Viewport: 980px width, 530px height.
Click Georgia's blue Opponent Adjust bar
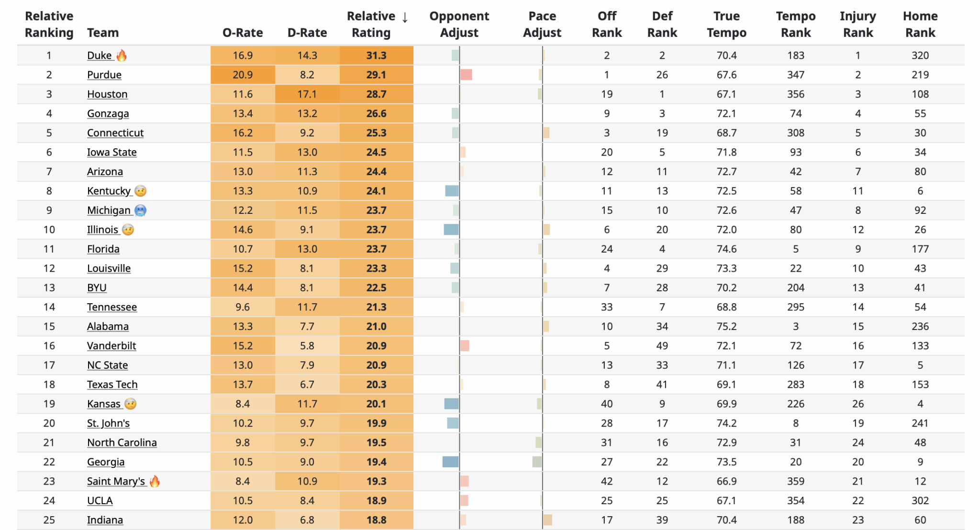[x=451, y=462]
